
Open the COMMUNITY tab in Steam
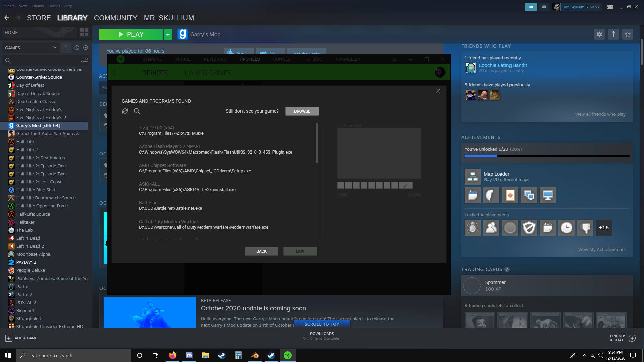click(x=115, y=18)
